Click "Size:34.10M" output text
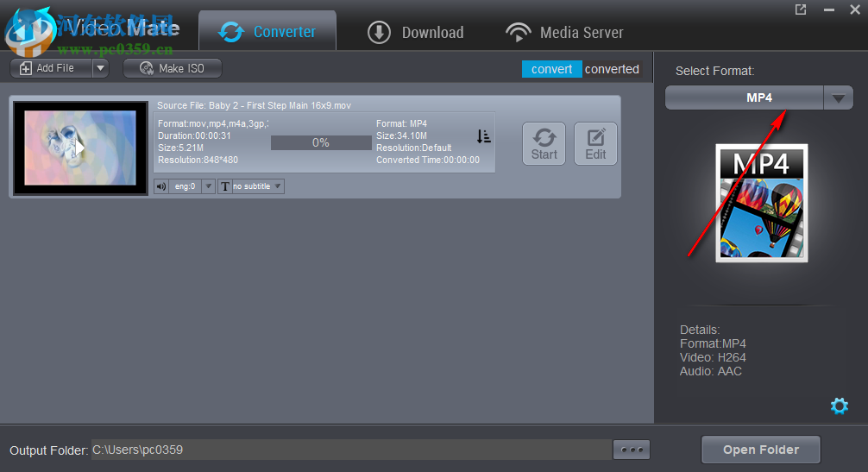Screen dimensions: 868x472 (x=401, y=135)
